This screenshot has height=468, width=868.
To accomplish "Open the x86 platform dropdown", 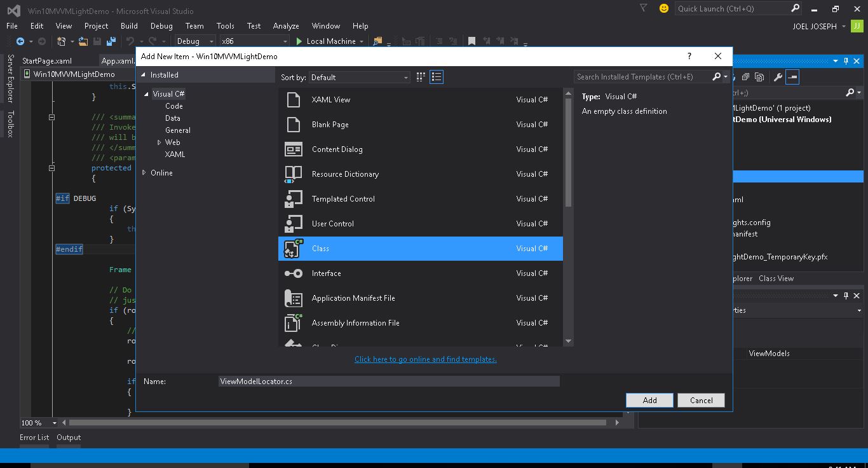I will pos(254,41).
